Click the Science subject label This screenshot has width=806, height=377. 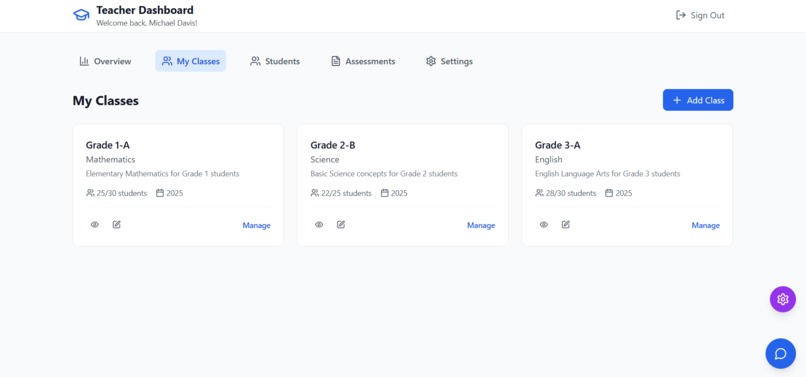[325, 159]
